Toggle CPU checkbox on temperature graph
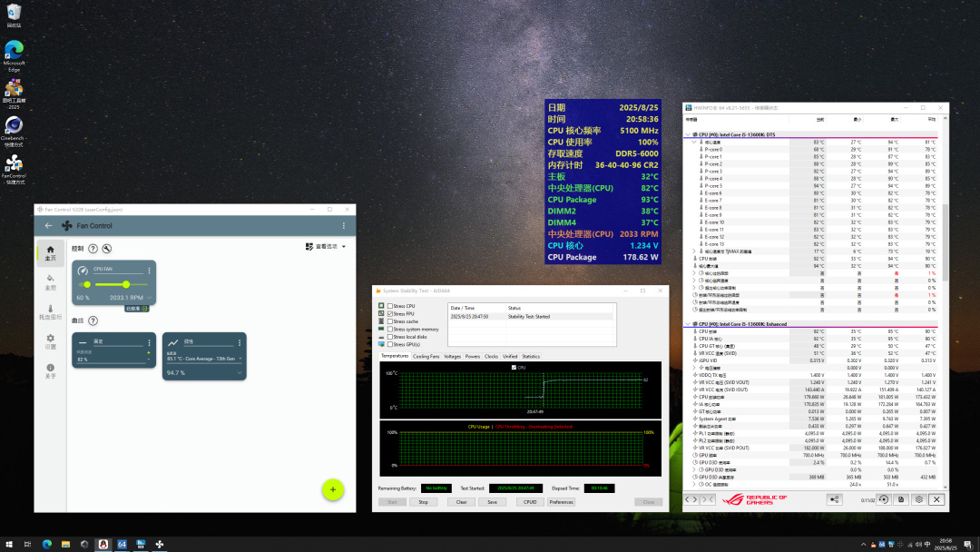The height and width of the screenshot is (552, 980). tap(514, 368)
